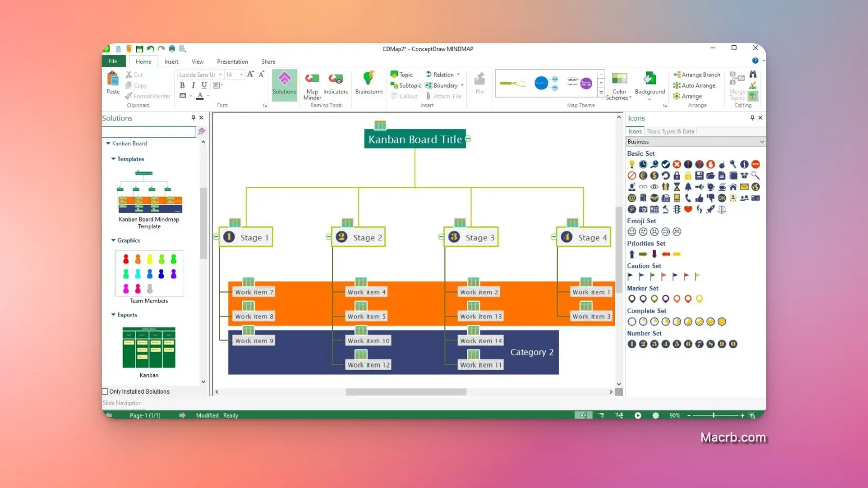Start Brainstorm mode
This screenshot has height=488, width=868.
click(x=369, y=83)
